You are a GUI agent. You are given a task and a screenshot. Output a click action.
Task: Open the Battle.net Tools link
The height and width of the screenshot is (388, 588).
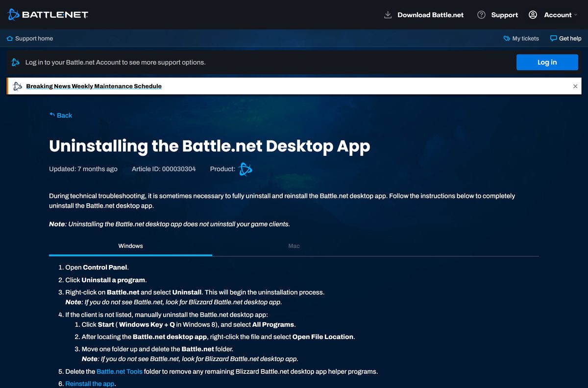120,371
